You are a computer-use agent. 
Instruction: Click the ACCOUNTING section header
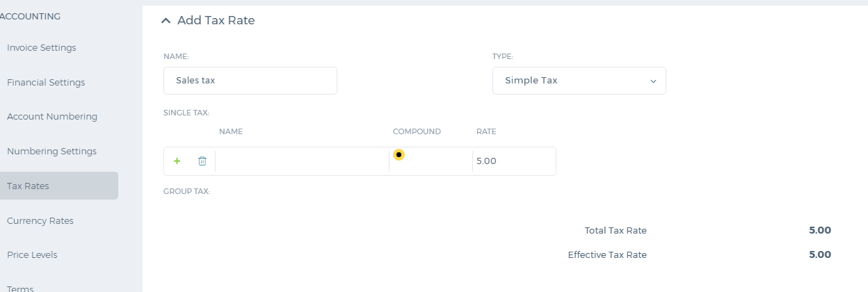click(30, 16)
